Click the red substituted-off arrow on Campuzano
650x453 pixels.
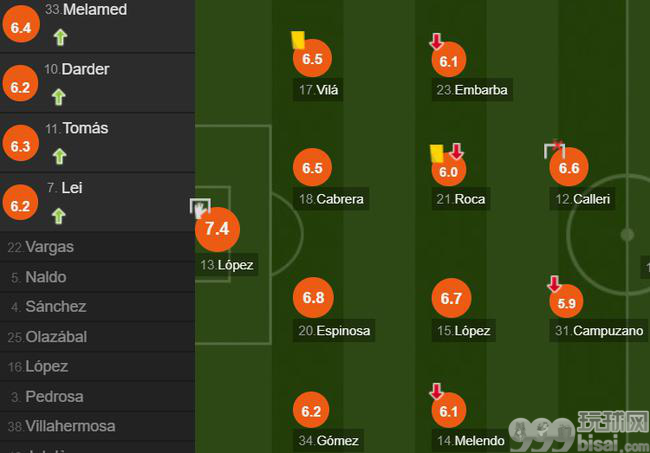click(x=554, y=284)
